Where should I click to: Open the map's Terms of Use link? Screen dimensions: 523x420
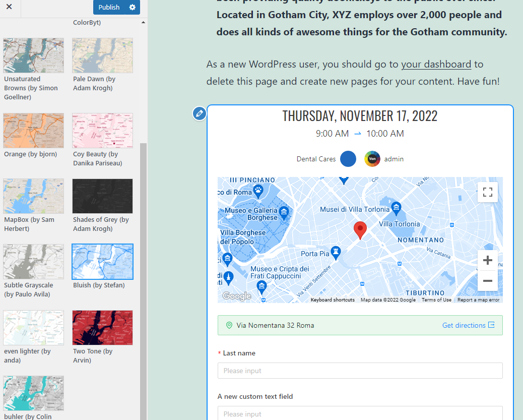click(436, 299)
